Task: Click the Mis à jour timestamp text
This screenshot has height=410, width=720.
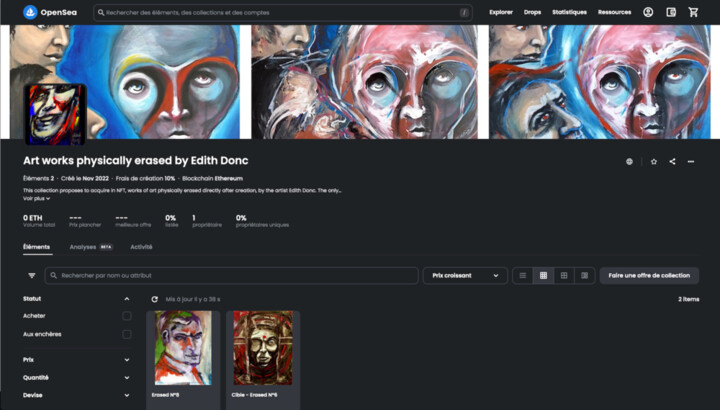Action: 193,299
